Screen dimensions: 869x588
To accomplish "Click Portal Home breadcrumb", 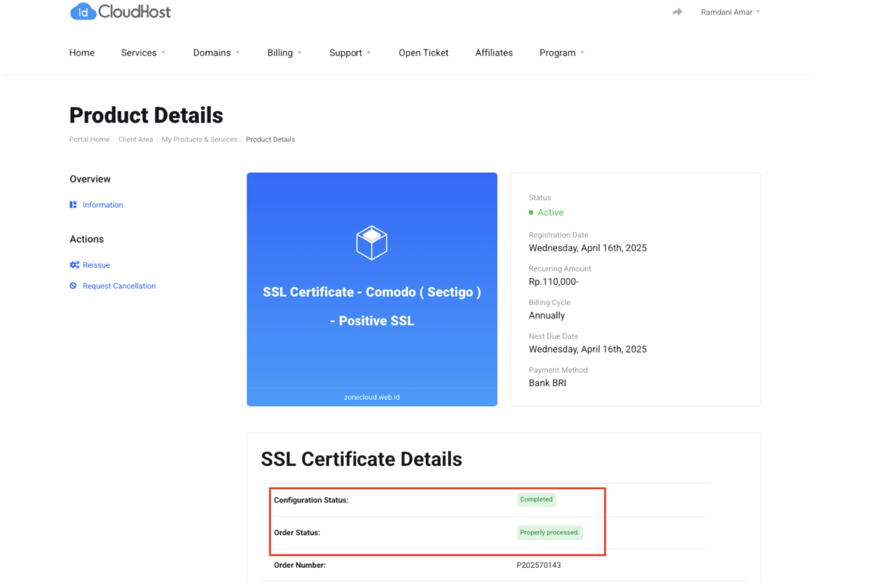I will pos(89,139).
